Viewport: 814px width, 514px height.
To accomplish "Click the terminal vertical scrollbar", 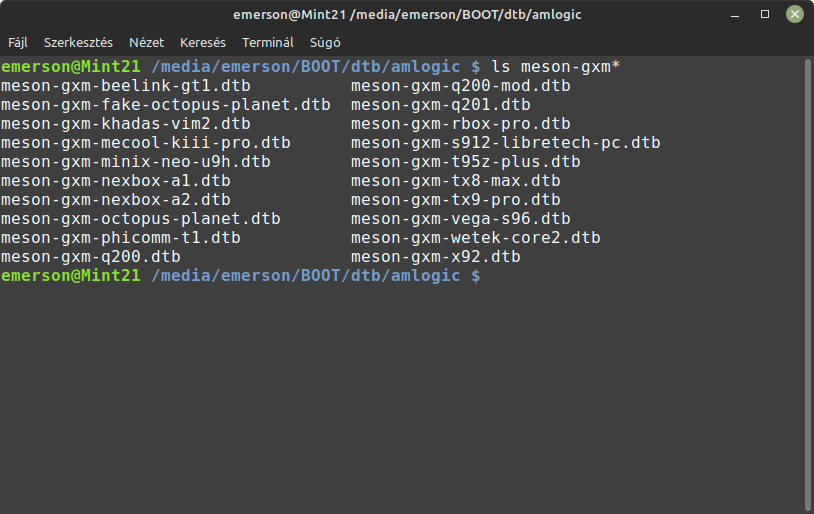I will coord(807,285).
